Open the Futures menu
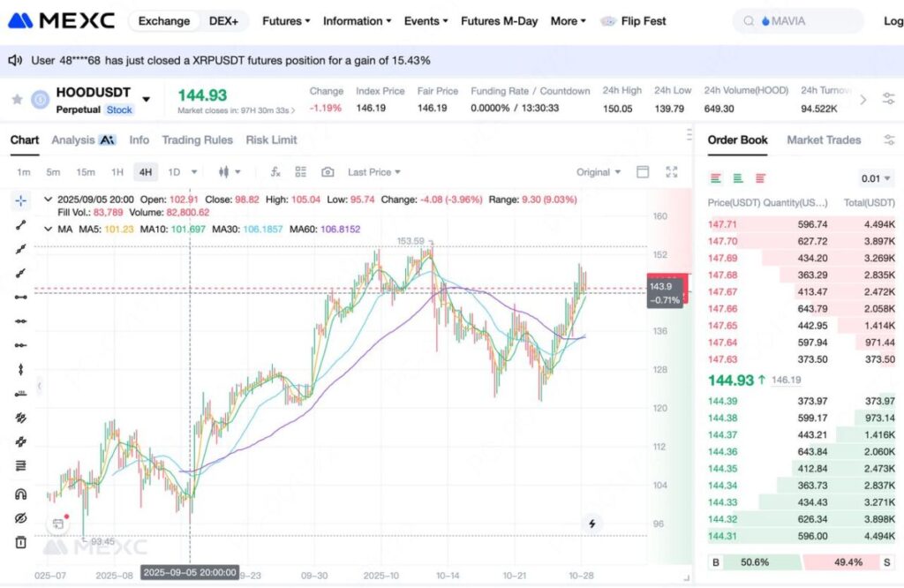This screenshot has height=588, width=904. point(282,20)
